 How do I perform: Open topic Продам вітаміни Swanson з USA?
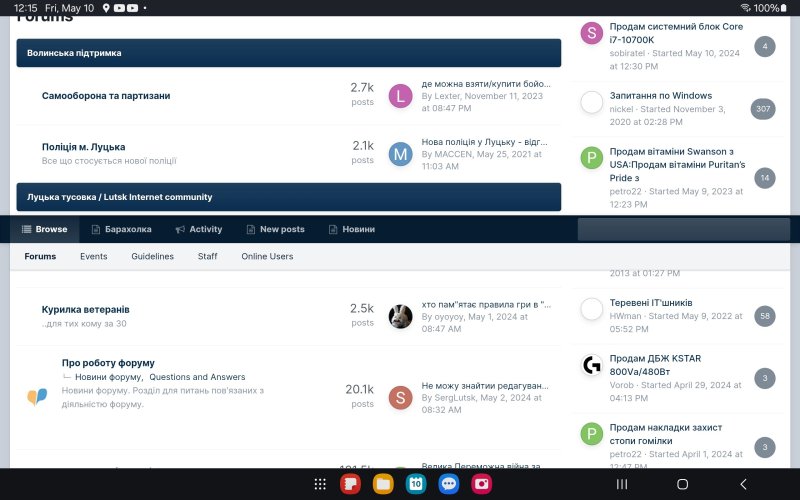(x=678, y=165)
